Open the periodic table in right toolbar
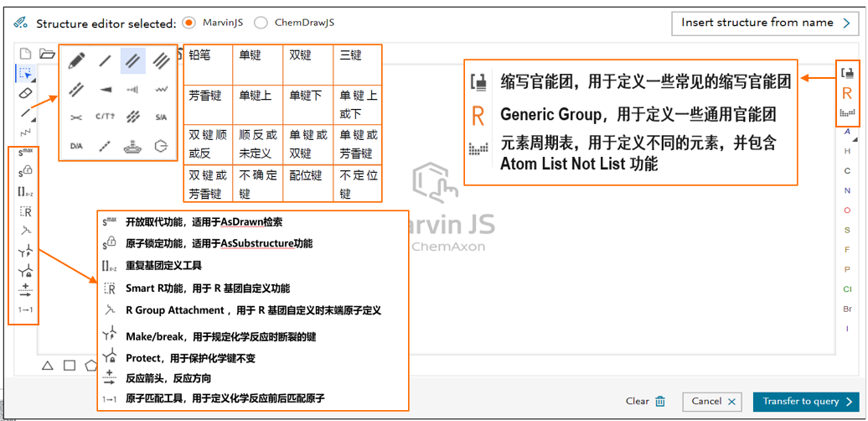The width and height of the screenshot is (868, 421). [x=847, y=113]
